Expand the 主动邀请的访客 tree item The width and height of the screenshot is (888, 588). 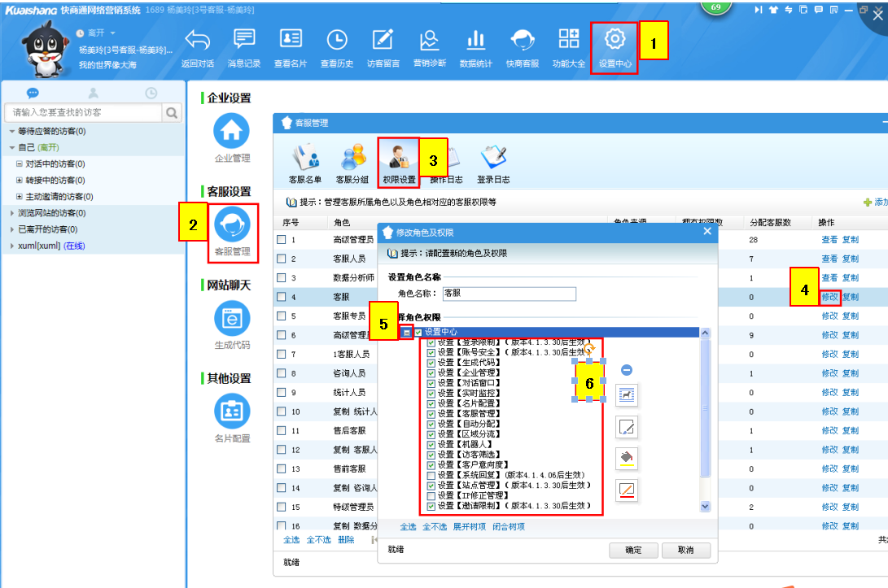tap(20, 197)
